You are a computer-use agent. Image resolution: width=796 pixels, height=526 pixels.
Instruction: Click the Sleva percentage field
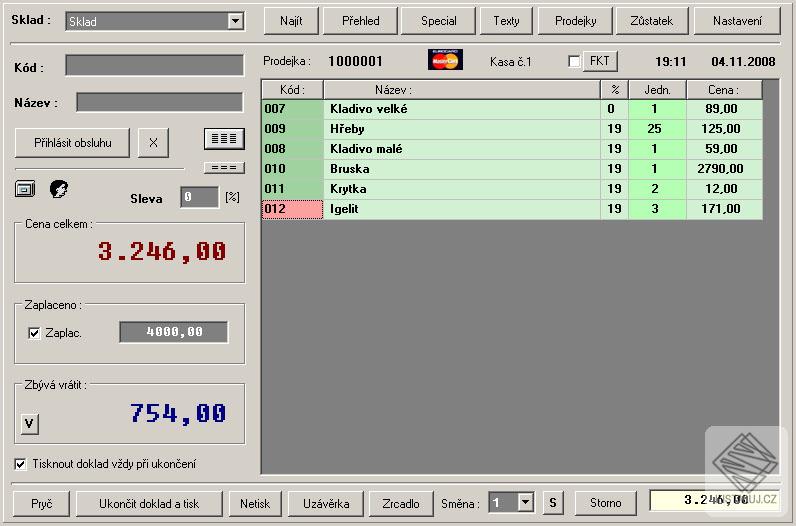(200, 197)
